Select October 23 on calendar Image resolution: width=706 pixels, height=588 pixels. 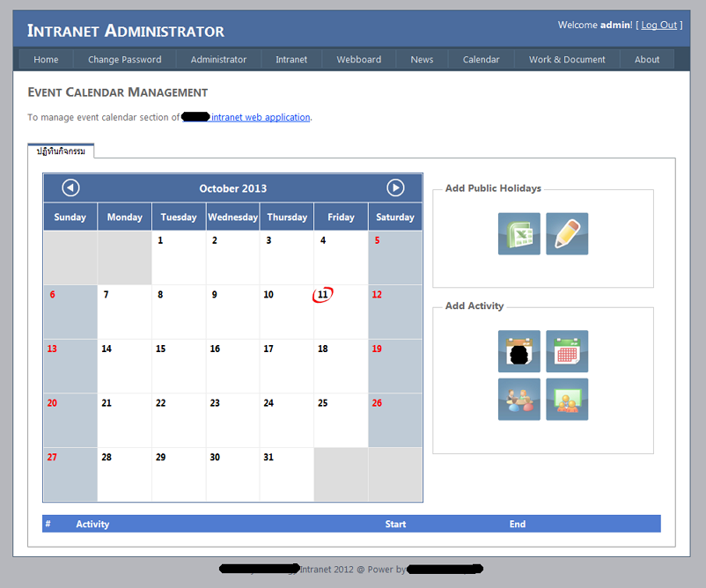tap(232, 420)
